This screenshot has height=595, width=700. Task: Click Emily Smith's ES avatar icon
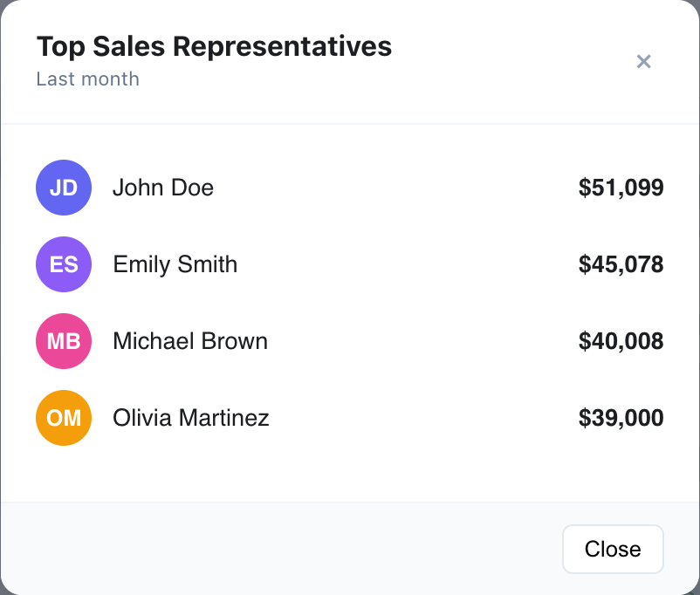point(63,264)
